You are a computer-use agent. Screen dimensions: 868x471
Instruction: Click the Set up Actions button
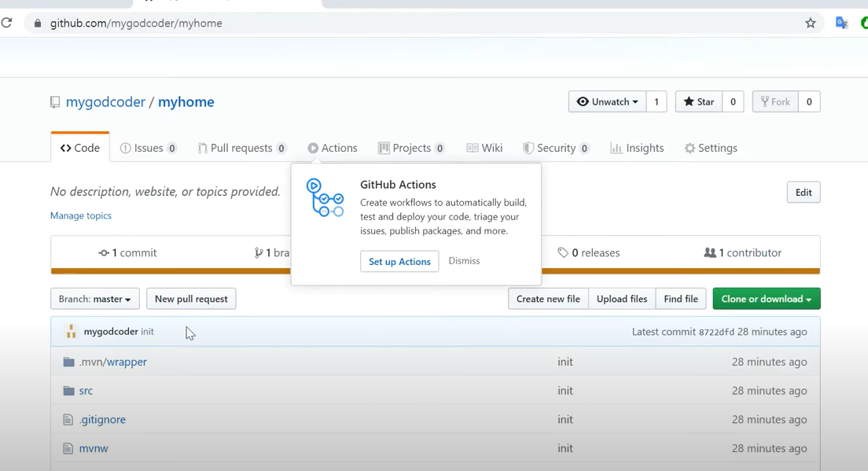click(399, 261)
